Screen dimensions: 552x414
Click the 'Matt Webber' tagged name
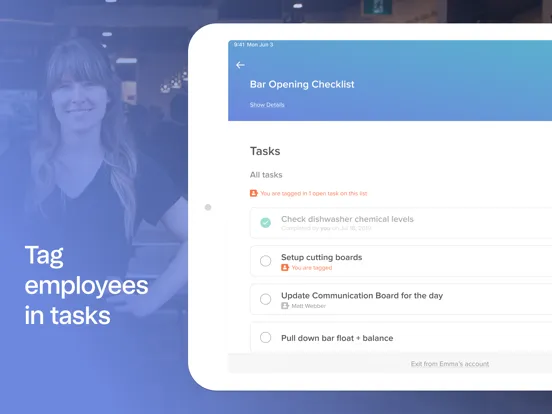pos(308,306)
